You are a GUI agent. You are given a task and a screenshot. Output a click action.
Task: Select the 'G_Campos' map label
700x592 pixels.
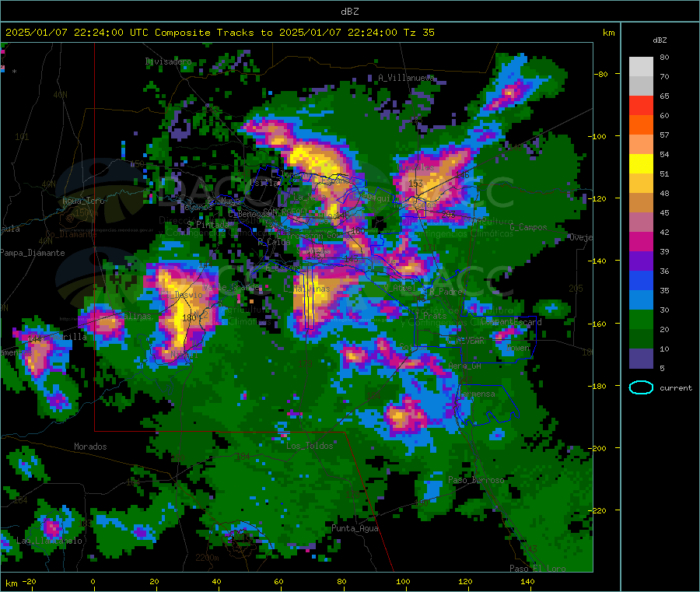[x=528, y=227]
